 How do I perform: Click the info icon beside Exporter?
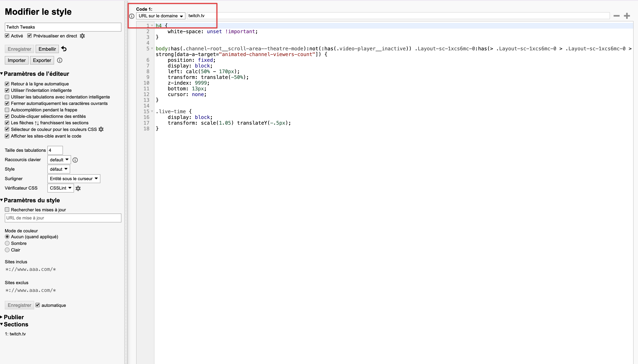(x=60, y=60)
